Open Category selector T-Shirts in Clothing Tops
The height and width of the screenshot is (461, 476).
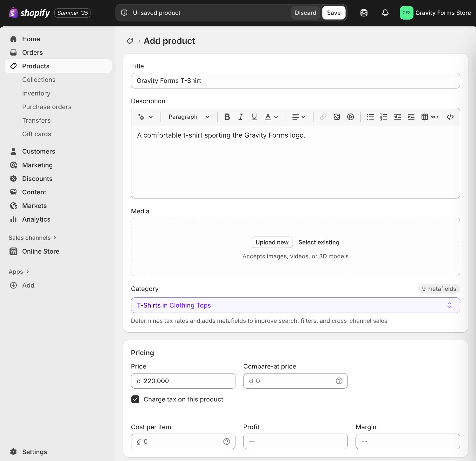click(295, 305)
